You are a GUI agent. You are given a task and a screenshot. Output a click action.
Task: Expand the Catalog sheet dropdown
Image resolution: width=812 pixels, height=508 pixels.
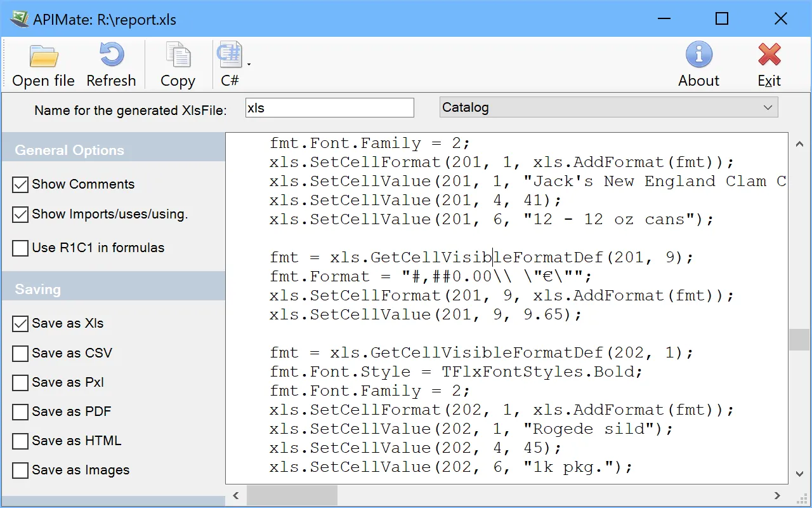(x=768, y=108)
